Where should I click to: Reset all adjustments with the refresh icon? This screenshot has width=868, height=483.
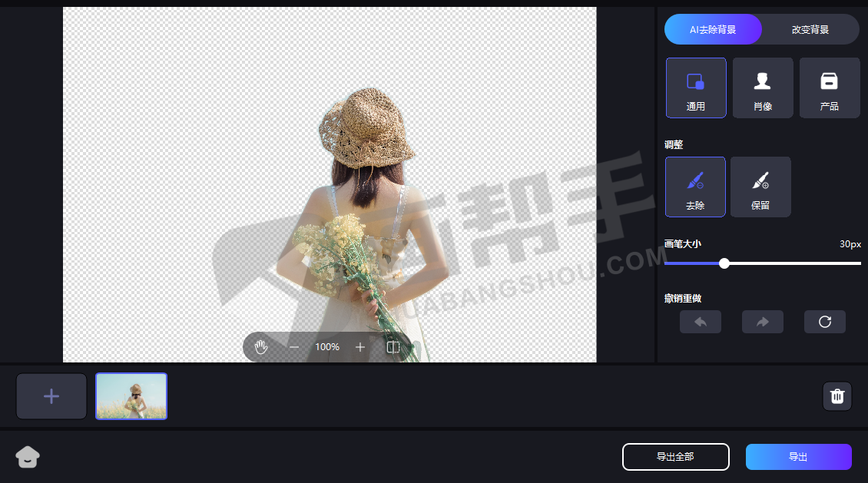coord(825,322)
